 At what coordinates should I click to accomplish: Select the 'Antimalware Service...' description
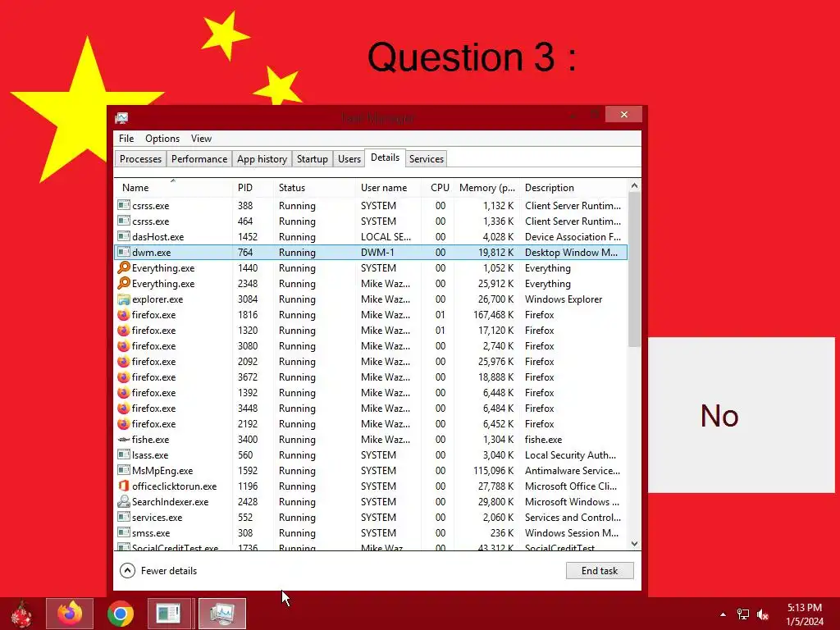[x=573, y=470]
